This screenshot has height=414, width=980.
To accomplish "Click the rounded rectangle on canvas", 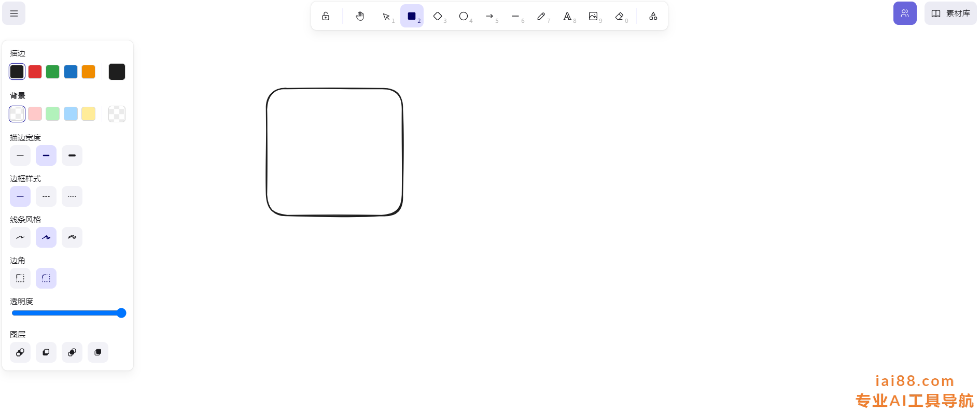I will [334, 152].
